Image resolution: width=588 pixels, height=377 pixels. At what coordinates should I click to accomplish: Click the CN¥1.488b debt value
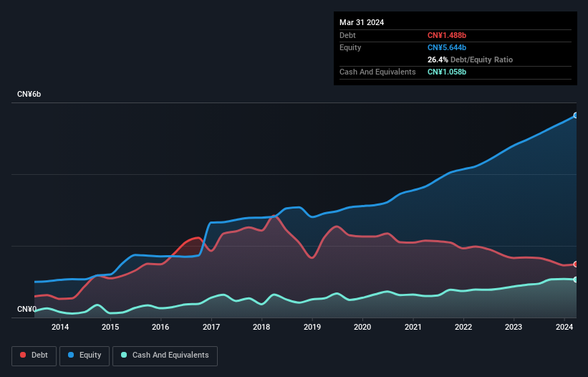(x=447, y=35)
